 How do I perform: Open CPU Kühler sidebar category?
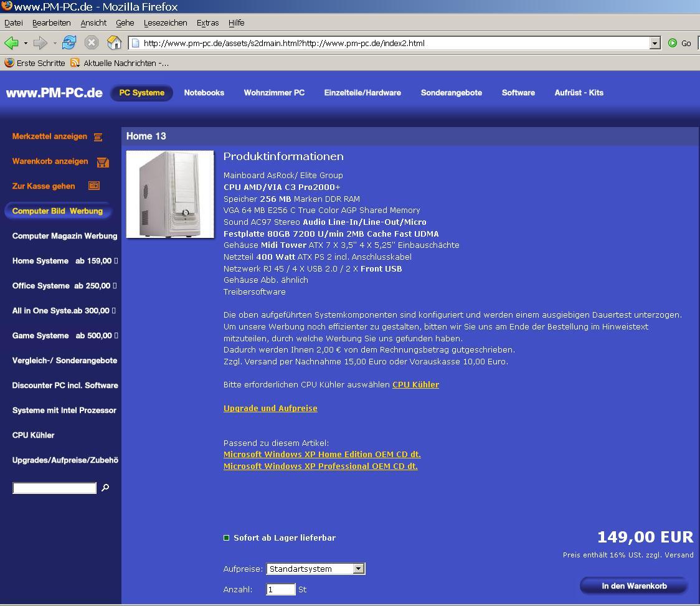[34, 435]
